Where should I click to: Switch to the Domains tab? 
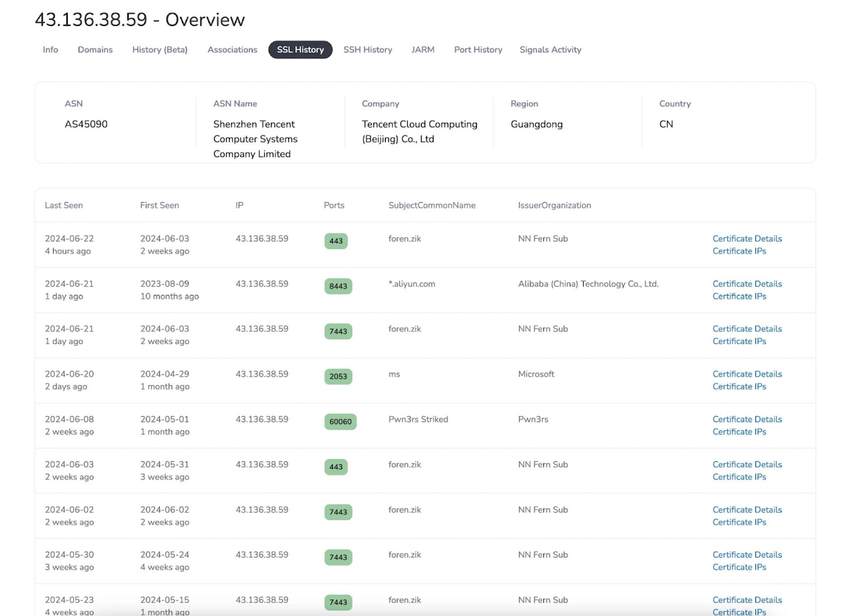[95, 50]
